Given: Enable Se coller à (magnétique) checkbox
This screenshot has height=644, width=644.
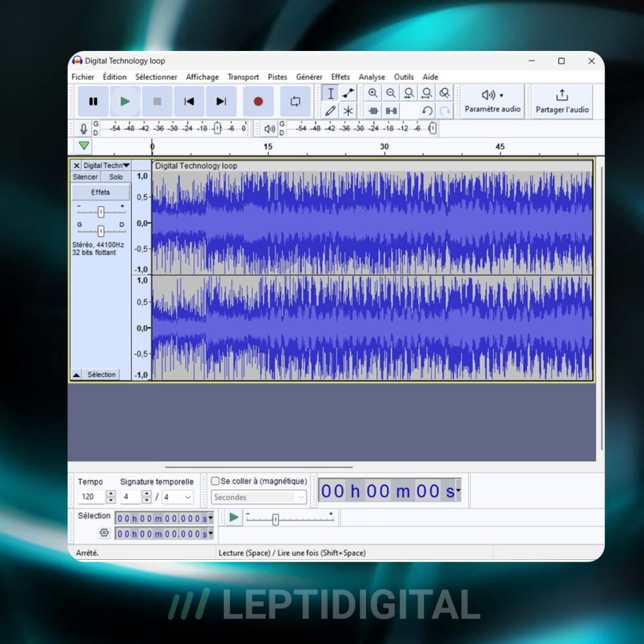Looking at the screenshot, I should pos(215,481).
